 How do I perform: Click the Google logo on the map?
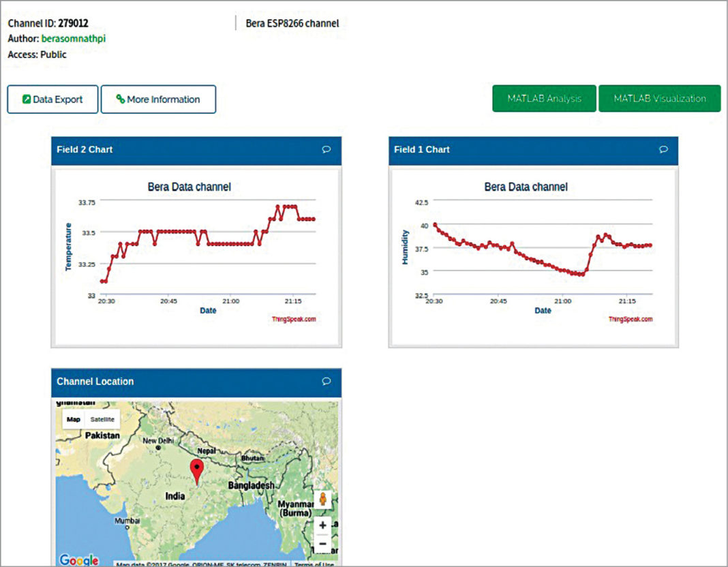(x=79, y=560)
